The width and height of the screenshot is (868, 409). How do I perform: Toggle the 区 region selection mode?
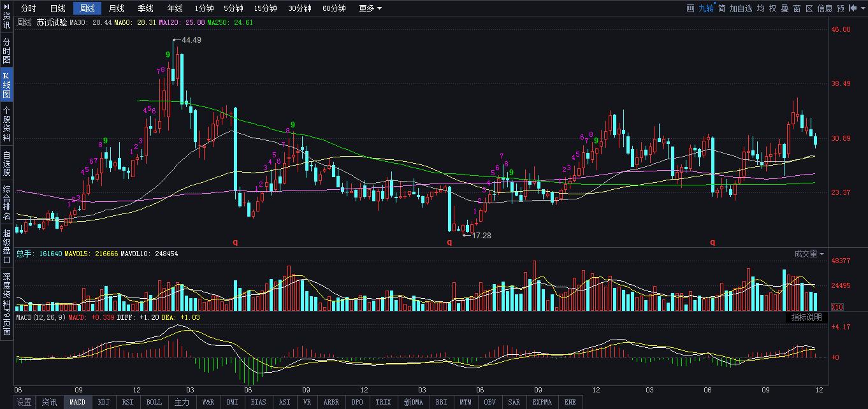pyautogui.click(x=809, y=8)
